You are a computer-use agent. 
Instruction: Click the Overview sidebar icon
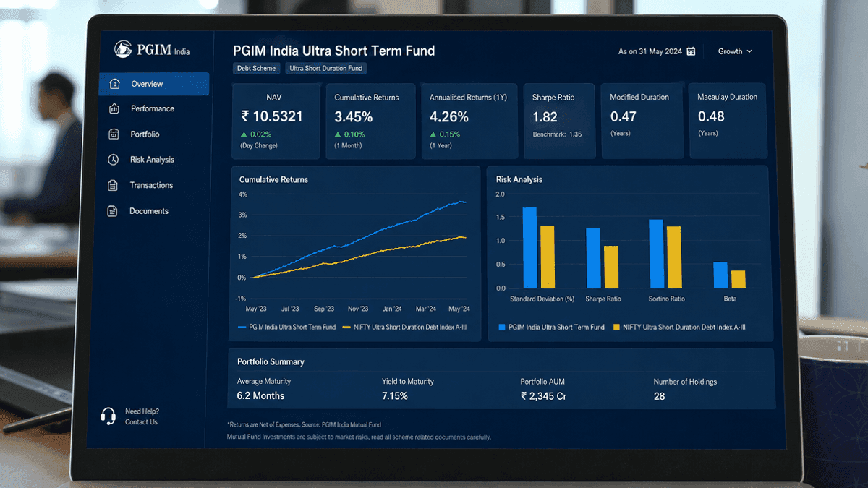(114, 84)
